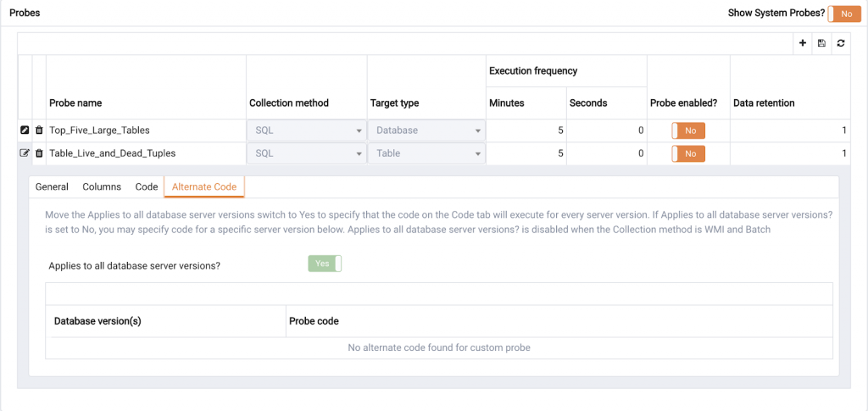Click the save probes disk icon
868x411 pixels.
[821, 43]
